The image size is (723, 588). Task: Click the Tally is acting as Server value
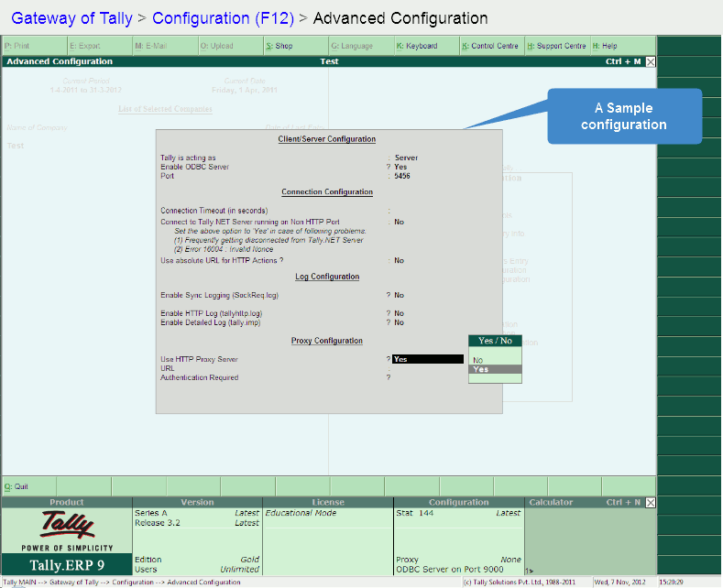(x=406, y=158)
